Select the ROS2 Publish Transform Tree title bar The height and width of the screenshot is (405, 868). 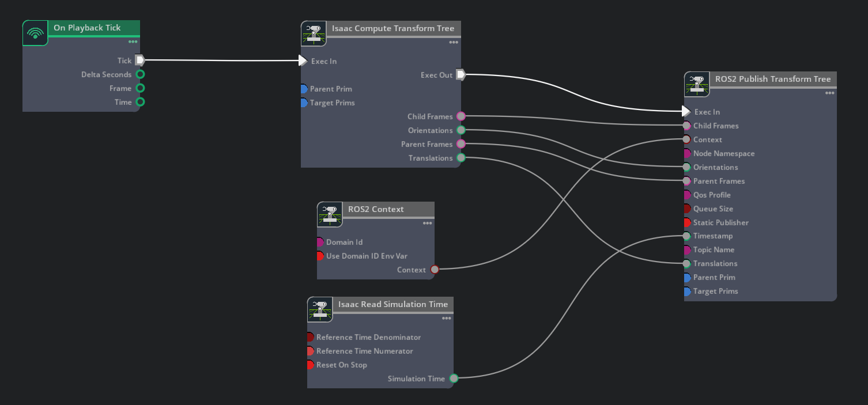(x=773, y=80)
